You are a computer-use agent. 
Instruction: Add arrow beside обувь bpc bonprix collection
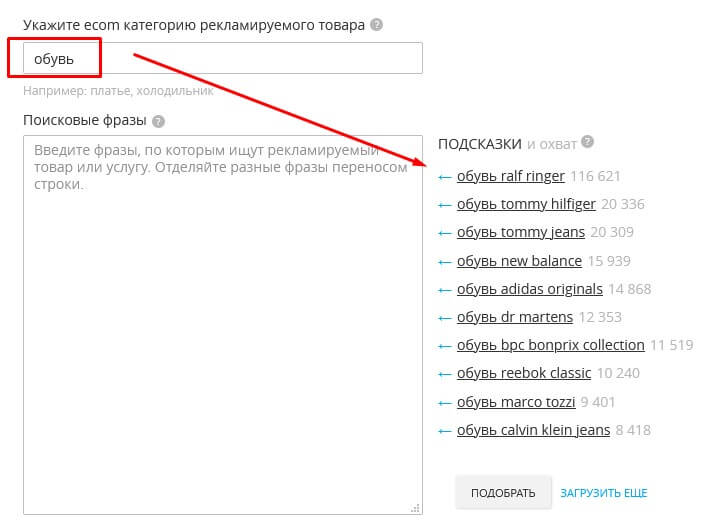click(x=444, y=346)
